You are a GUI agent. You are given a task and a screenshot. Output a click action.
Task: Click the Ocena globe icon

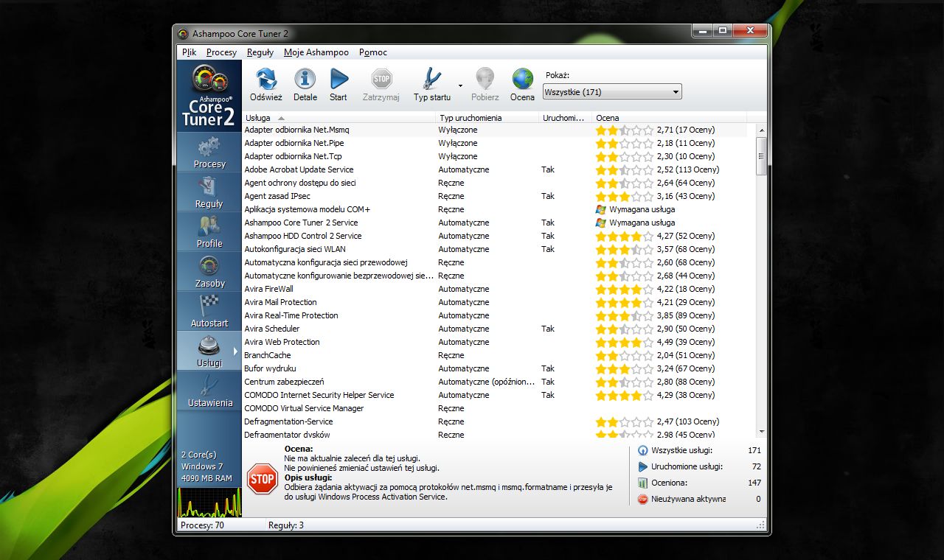point(522,79)
